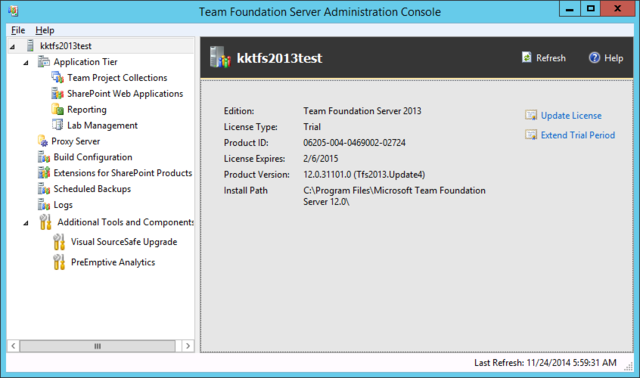Screen dimensions: 640x378
Task: Click the Team Project Collections icon
Action: [x=58, y=78]
